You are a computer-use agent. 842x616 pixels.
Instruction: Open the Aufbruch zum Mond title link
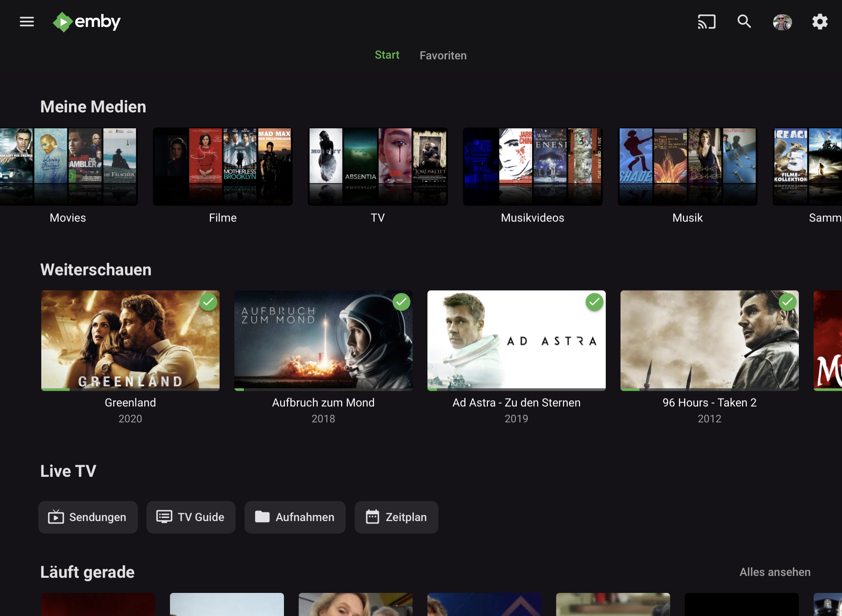click(323, 403)
